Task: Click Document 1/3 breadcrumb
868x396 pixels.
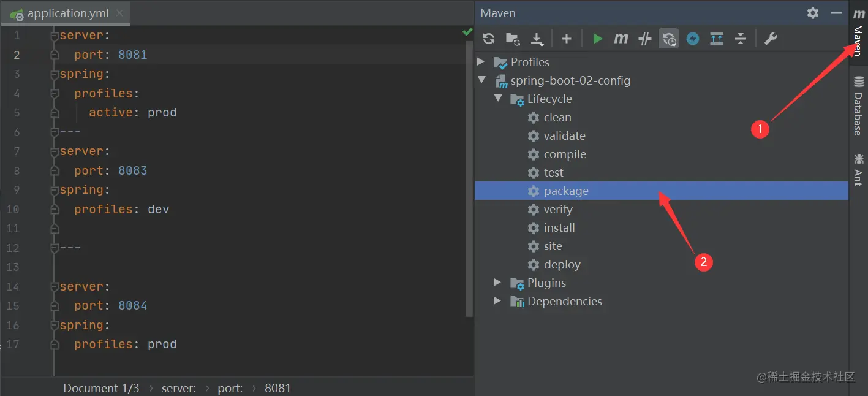Action: (101, 388)
